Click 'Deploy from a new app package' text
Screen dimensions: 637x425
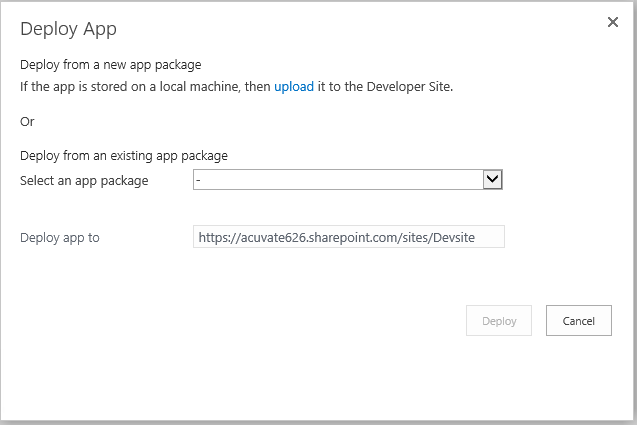pyautogui.click(x=110, y=65)
